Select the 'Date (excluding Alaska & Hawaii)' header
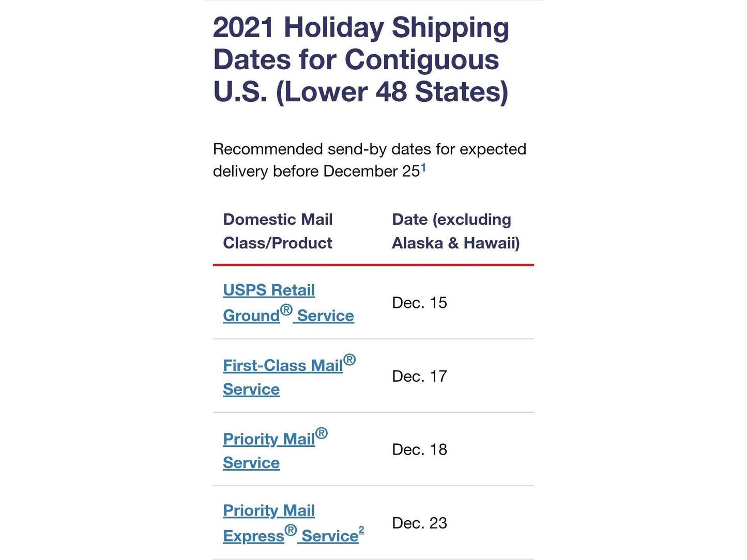 pos(455,231)
